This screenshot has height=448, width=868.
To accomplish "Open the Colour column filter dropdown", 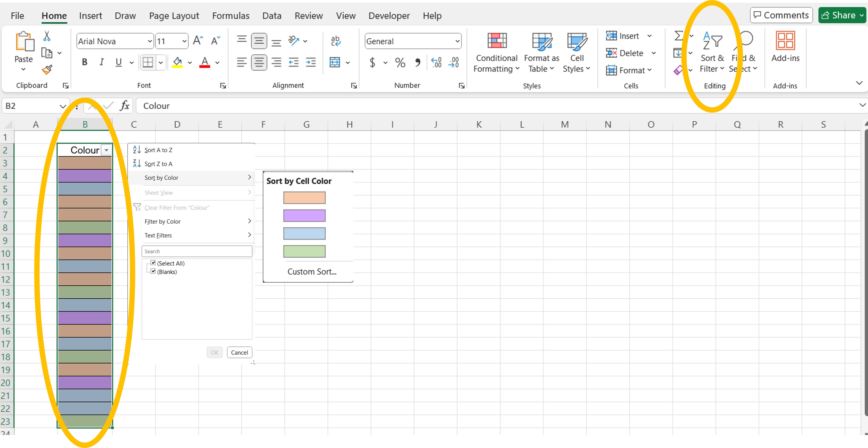I will click(107, 150).
